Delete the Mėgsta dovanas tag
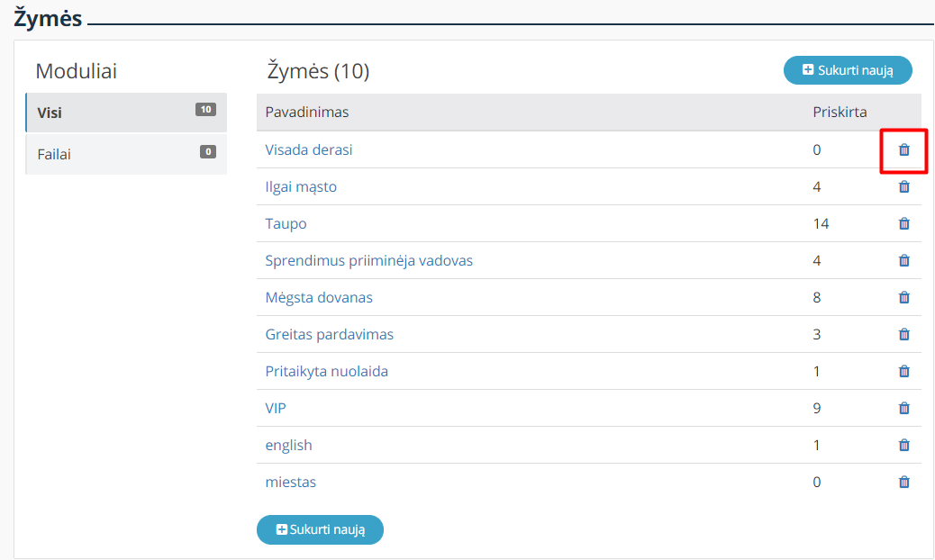The width and height of the screenshot is (935, 560). [x=904, y=297]
